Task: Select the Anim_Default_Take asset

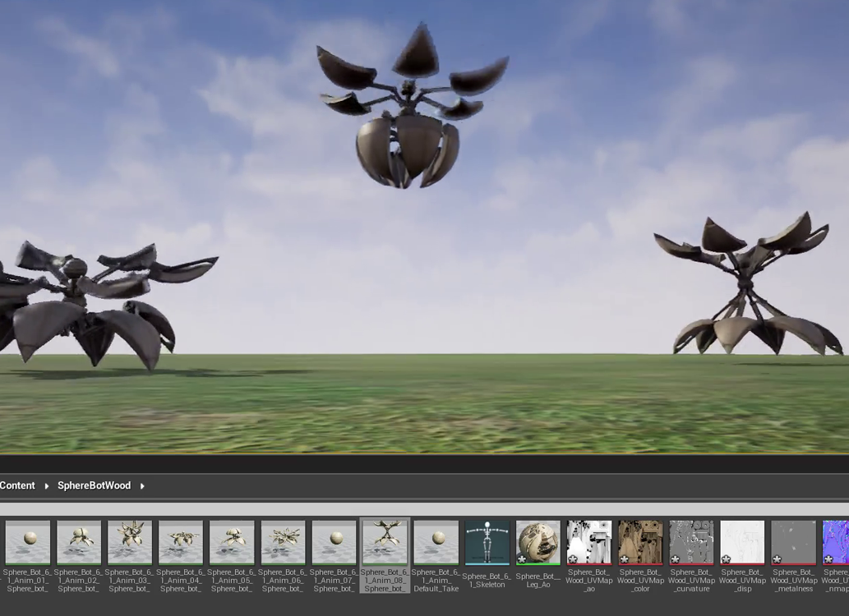Action: 436,542
